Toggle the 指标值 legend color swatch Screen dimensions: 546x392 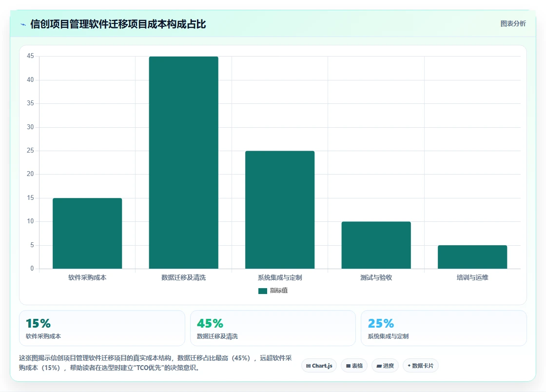point(263,291)
